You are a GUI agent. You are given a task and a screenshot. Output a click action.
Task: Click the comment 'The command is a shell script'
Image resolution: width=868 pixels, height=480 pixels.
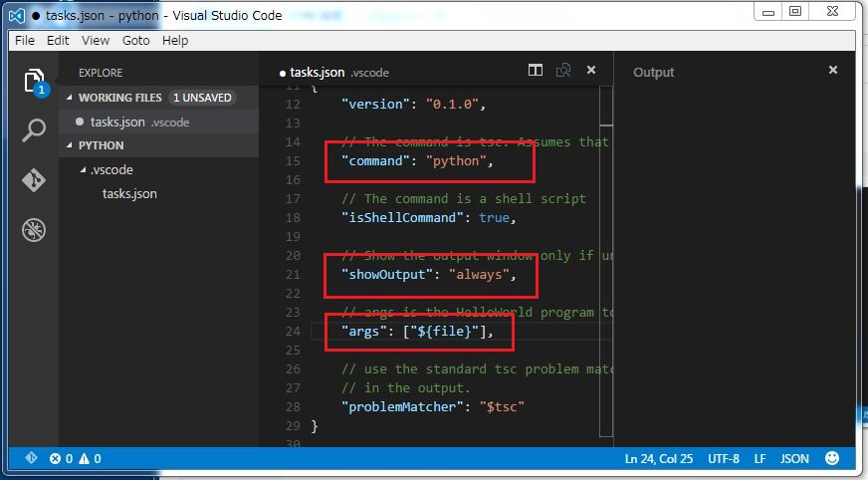click(463, 199)
